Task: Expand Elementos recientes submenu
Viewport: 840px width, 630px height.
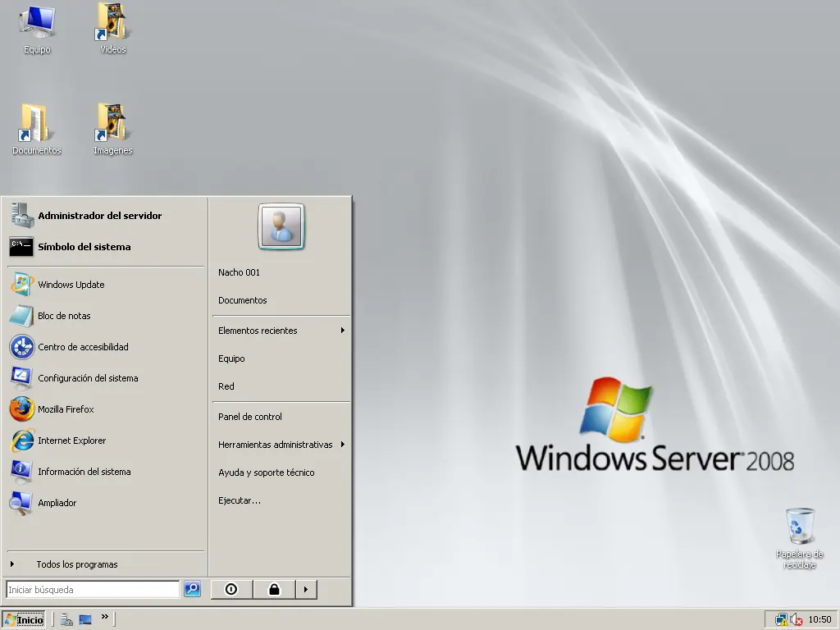Action: [x=281, y=331]
